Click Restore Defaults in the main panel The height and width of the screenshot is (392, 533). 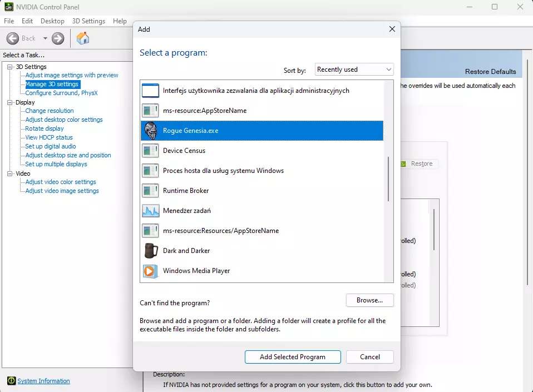pos(490,72)
